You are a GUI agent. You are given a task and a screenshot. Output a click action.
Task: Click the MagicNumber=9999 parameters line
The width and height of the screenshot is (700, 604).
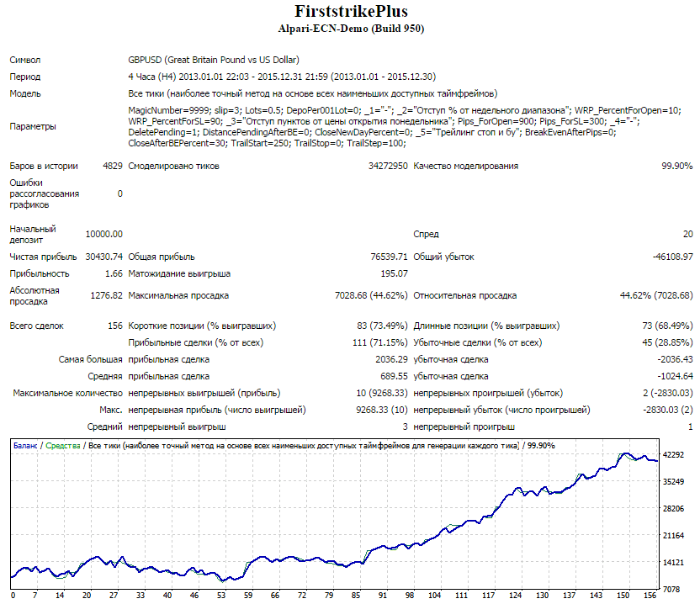click(405, 110)
